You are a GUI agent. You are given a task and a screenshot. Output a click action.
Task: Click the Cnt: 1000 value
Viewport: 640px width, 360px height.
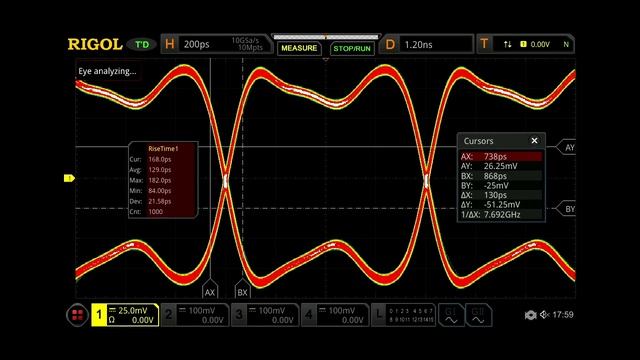156,211
